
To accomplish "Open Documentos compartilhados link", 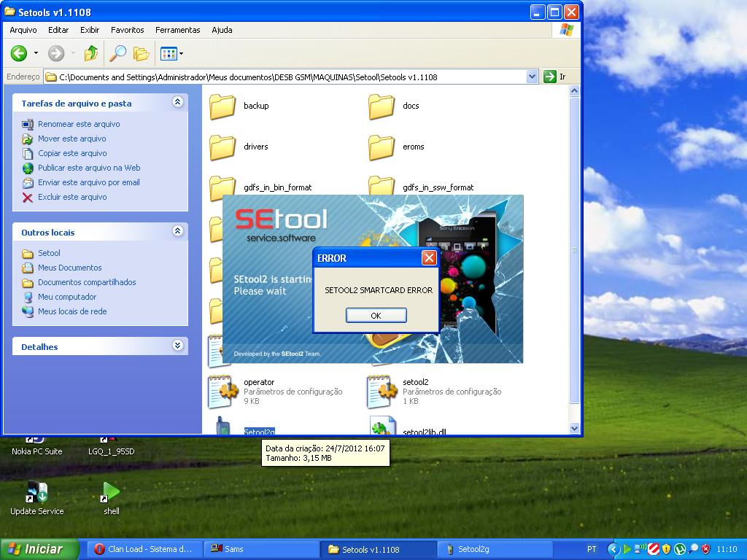I will [87, 282].
